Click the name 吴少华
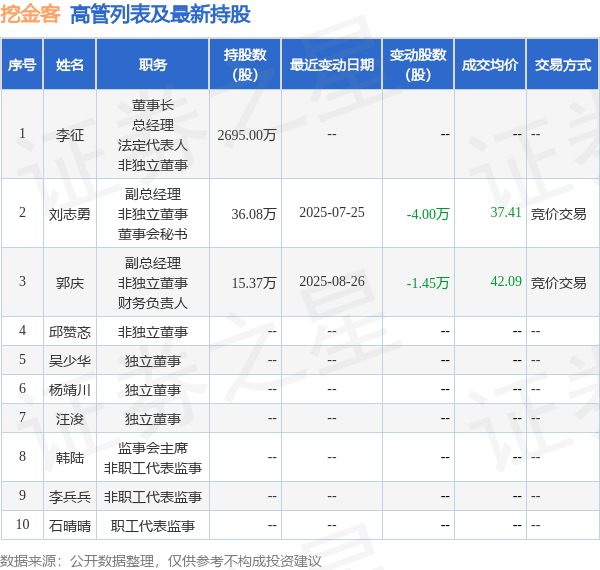The width and height of the screenshot is (600, 570). [70, 360]
